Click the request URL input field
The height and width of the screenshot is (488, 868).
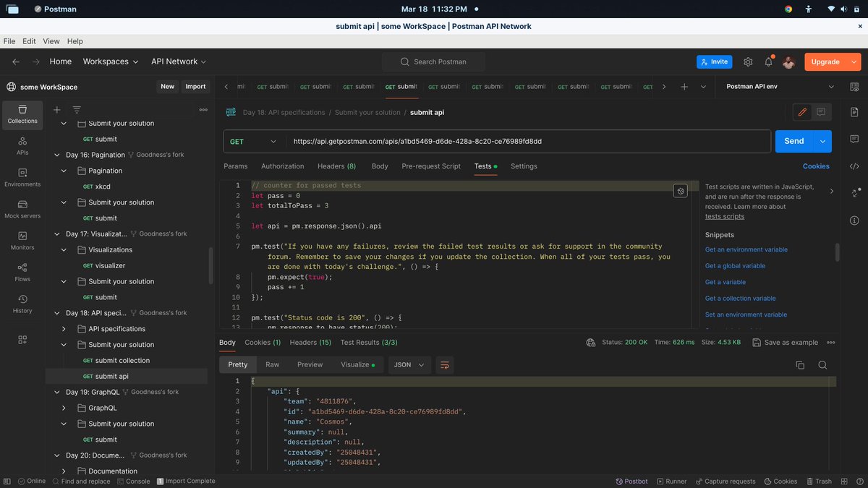528,142
